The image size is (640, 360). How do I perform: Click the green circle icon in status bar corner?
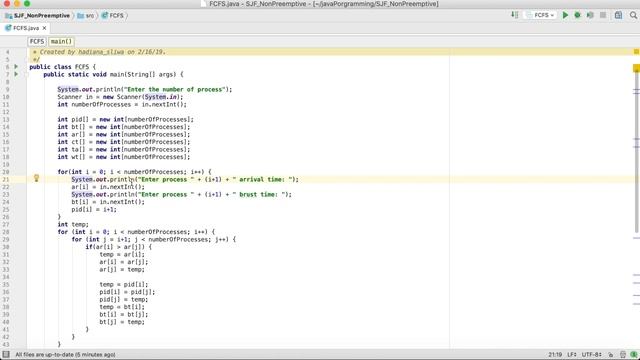tap(634, 354)
